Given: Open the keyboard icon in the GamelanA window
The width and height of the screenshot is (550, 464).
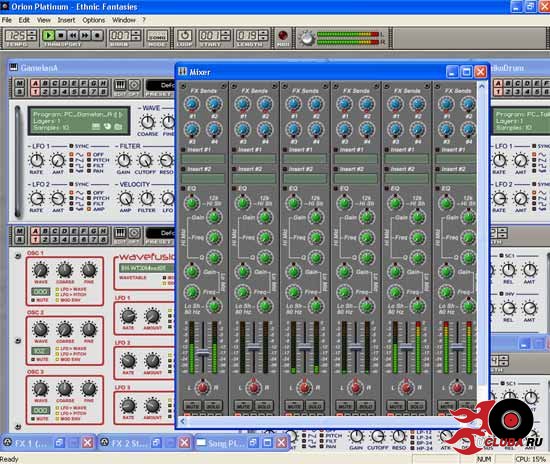Looking at the screenshot, I should (x=120, y=85).
